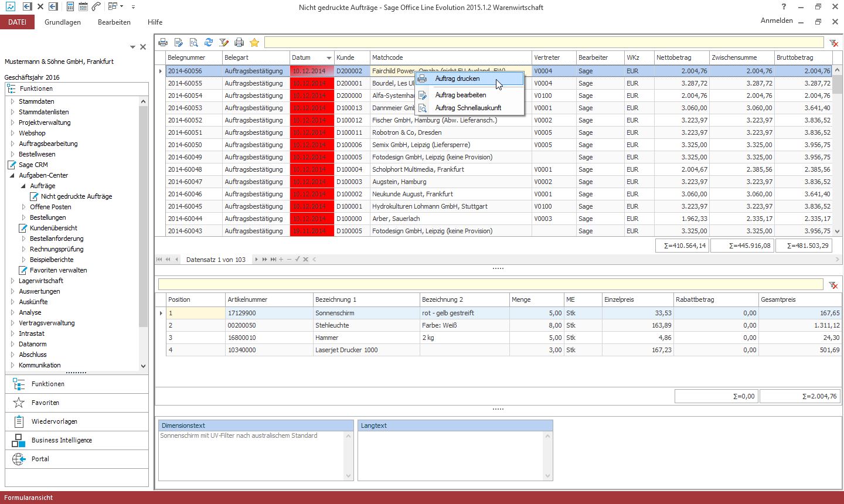Click the filter edit funnel icon
This screenshot has width=844, height=504.
pyautogui.click(x=223, y=42)
